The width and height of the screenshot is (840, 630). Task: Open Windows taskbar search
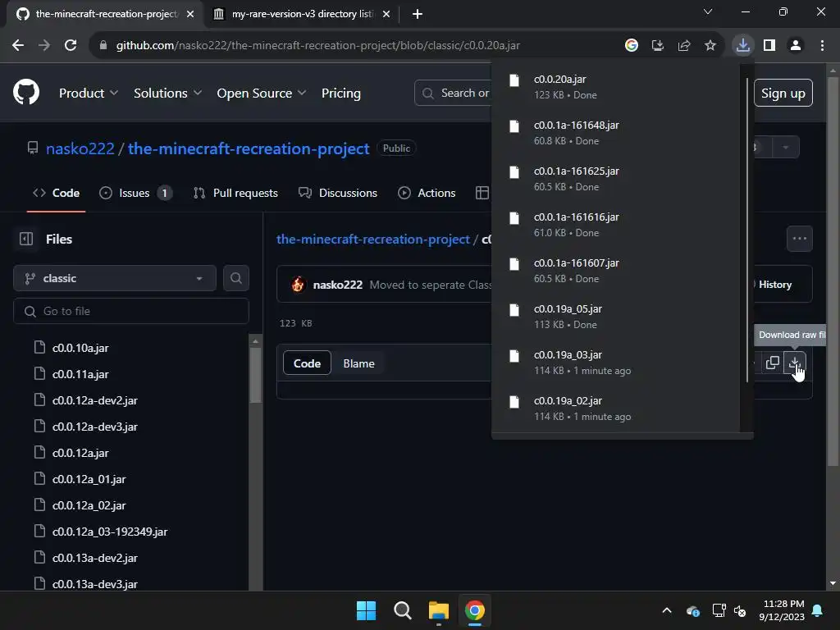click(x=402, y=610)
